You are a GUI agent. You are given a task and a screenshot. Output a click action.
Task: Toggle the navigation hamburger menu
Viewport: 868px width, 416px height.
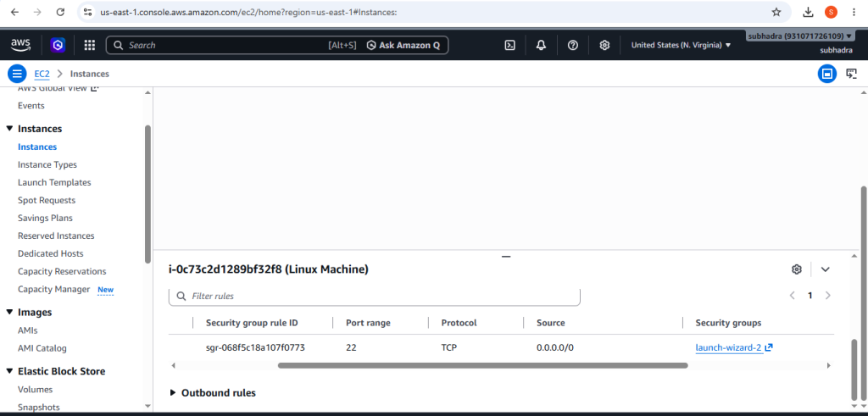click(17, 74)
